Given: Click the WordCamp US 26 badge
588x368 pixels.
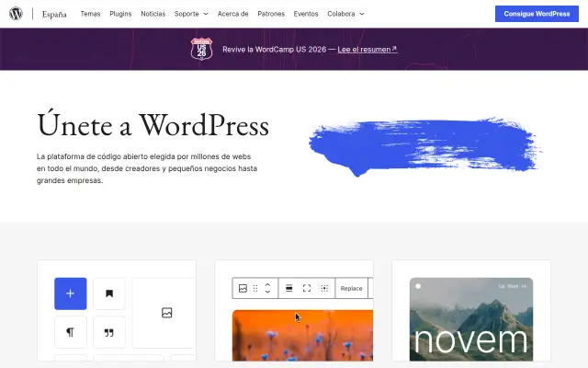Looking at the screenshot, I should [201, 49].
